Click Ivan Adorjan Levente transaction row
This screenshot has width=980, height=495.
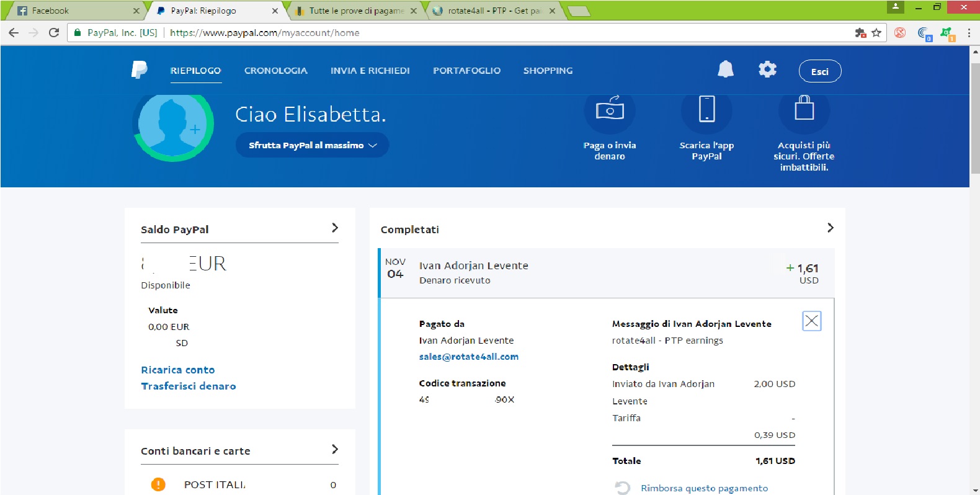coord(607,273)
